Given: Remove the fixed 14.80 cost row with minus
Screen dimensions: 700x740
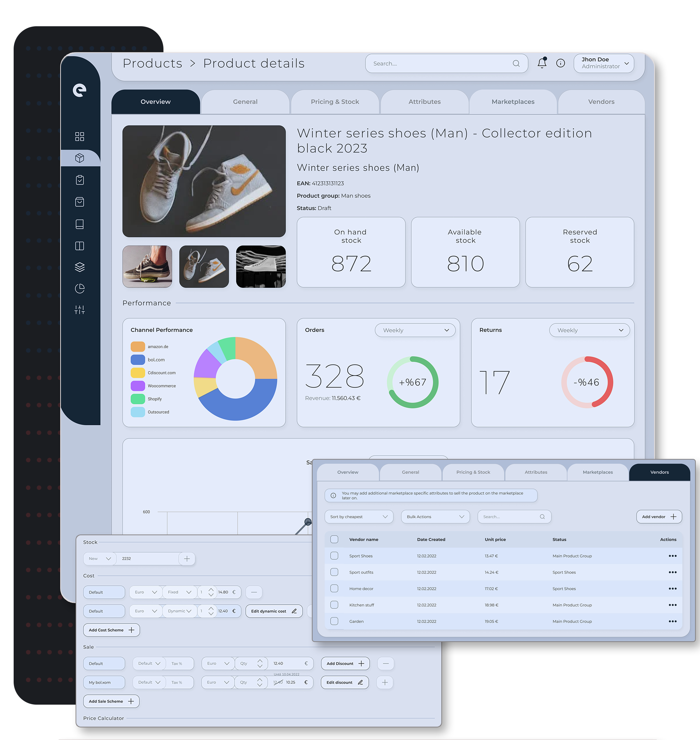Looking at the screenshot, I should coord(254,592).
